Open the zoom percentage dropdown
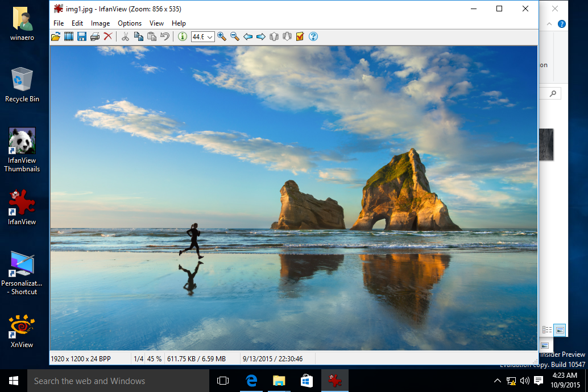Viewport: 588px width, 392px height. [x=211, y=36]
